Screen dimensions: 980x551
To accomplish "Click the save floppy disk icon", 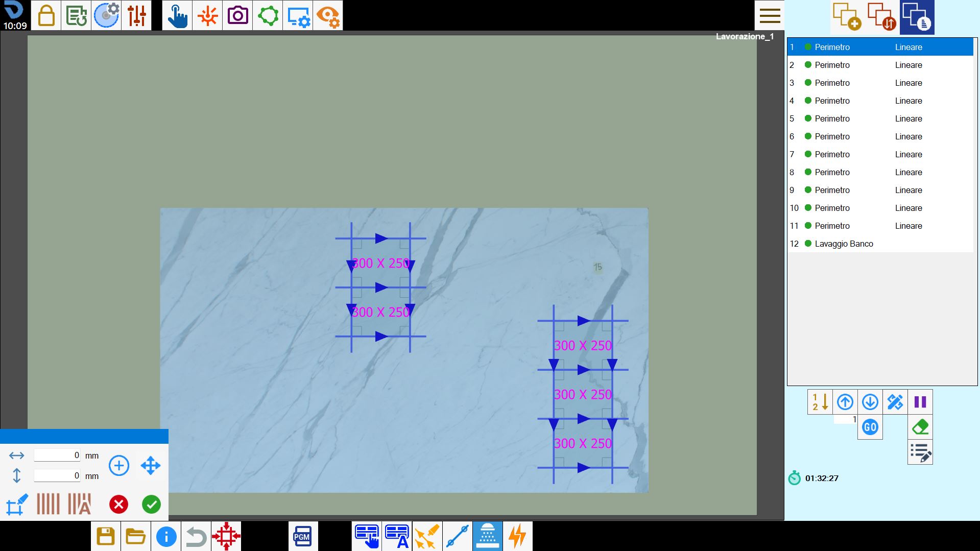I will point(106,536).
